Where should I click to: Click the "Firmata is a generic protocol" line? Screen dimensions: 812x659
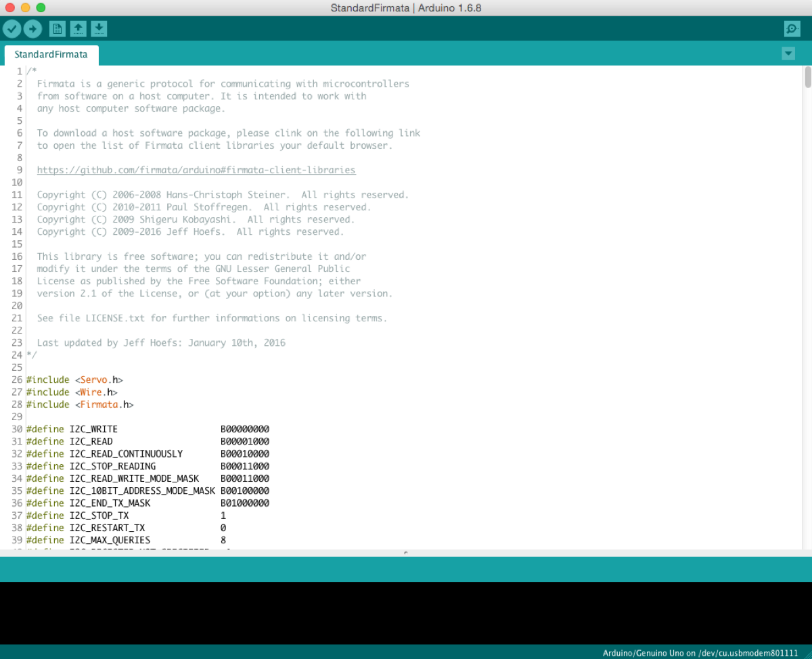point(223,84)
